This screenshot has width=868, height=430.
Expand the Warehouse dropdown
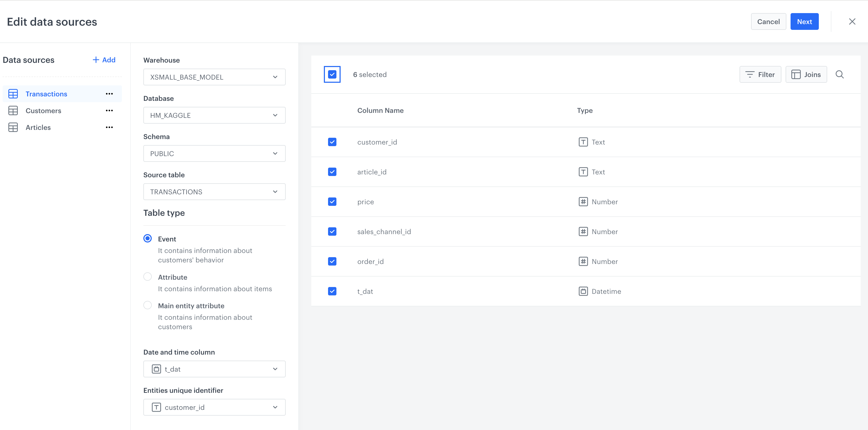click(214, 77)
